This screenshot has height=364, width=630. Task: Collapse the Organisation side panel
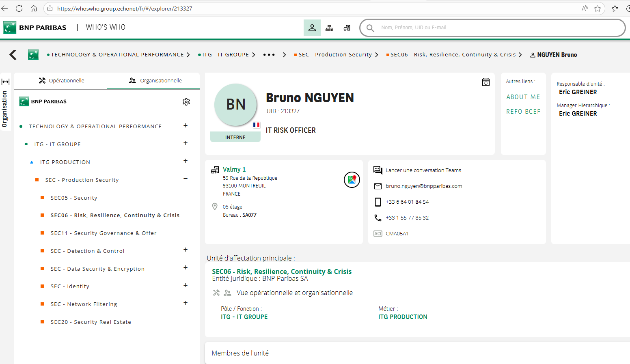point(6,82)
